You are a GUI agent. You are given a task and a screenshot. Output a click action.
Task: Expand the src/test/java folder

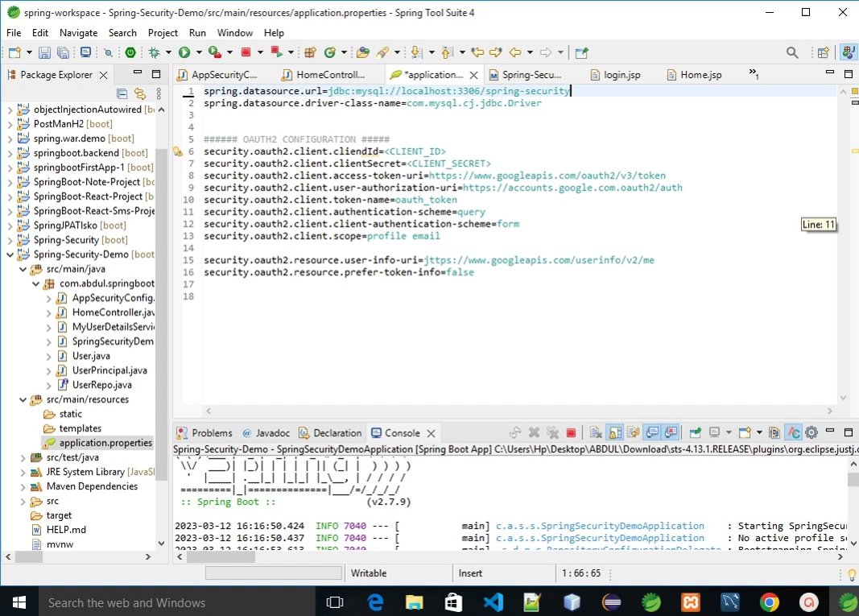click(23, 457)
